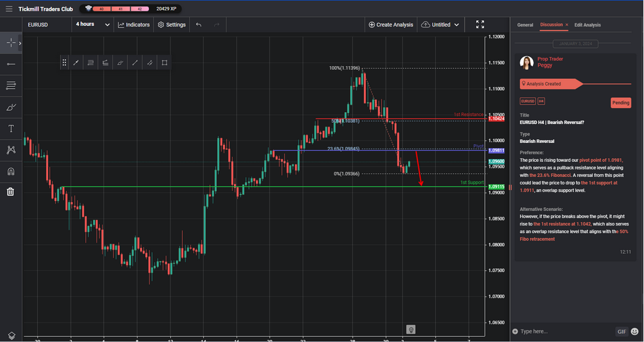Click the lightbulb idea marker on chart

[x=410, y=329]
